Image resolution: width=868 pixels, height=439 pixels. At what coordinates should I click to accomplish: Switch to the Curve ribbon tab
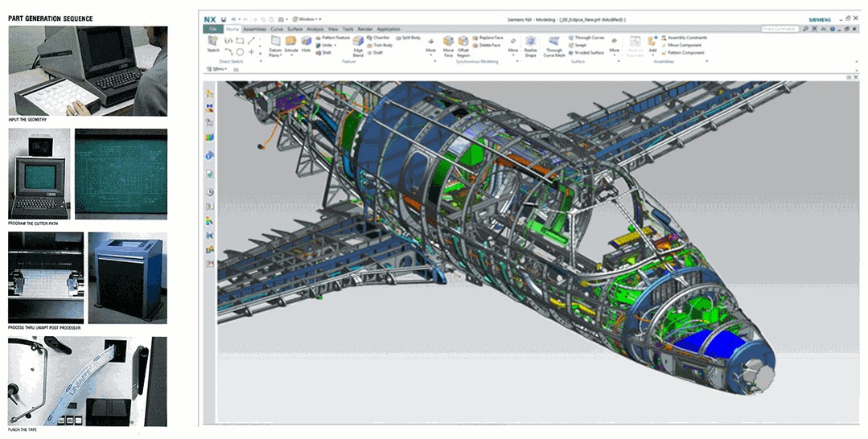[277, 29]
